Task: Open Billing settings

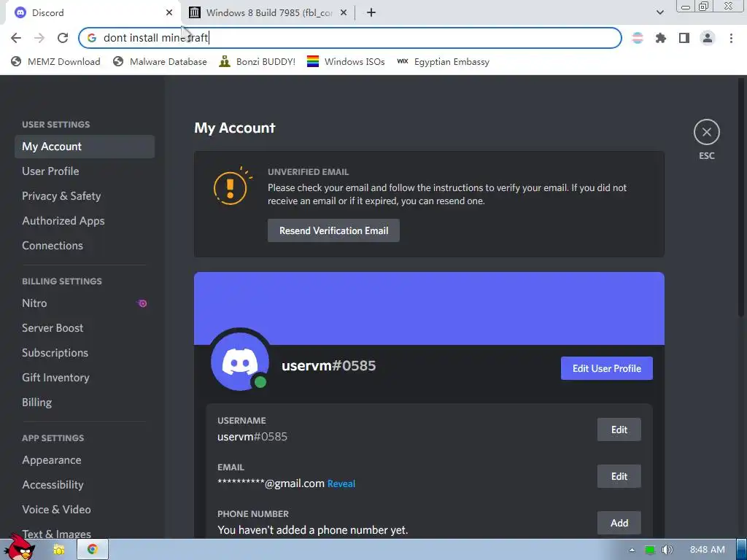Action: (x=85, y=402)
